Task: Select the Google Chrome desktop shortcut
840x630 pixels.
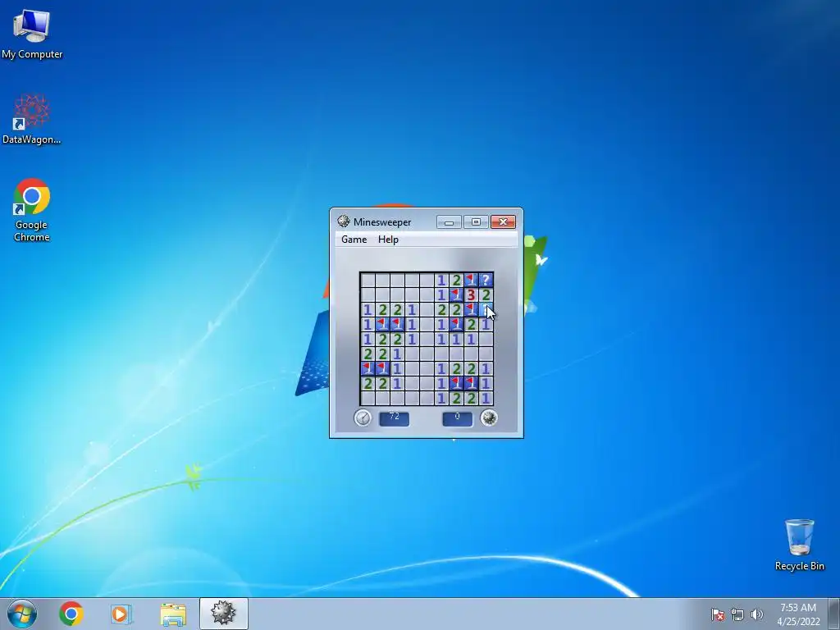Action: (32, 210)
